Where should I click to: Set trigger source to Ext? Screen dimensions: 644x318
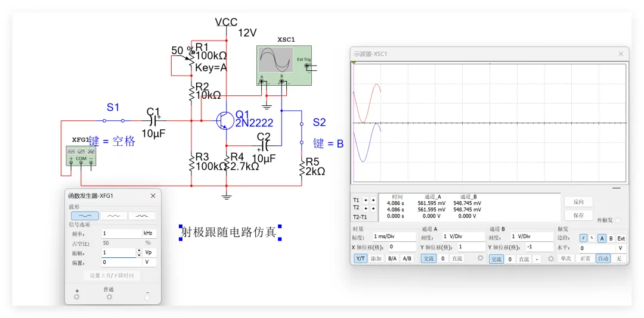[621, 238]
